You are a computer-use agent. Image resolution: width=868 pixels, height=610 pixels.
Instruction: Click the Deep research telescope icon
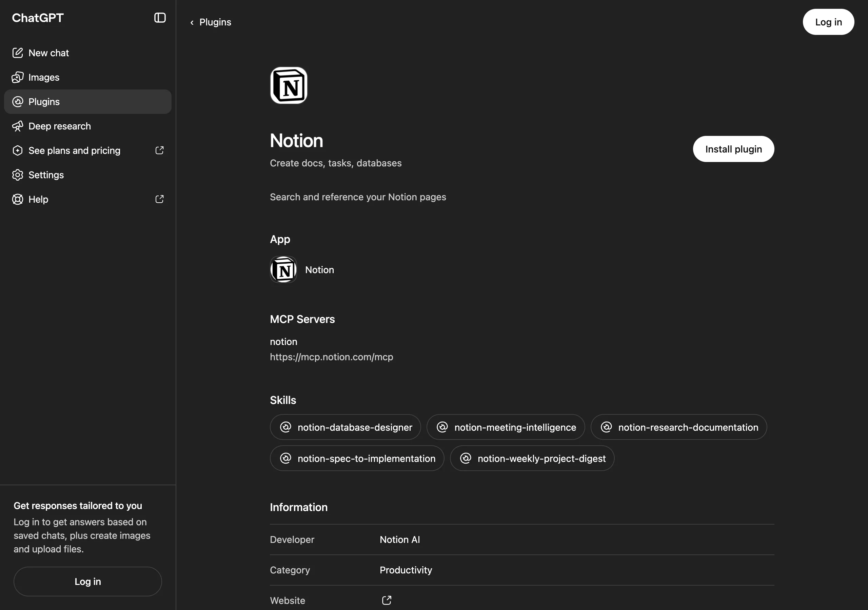17,126
